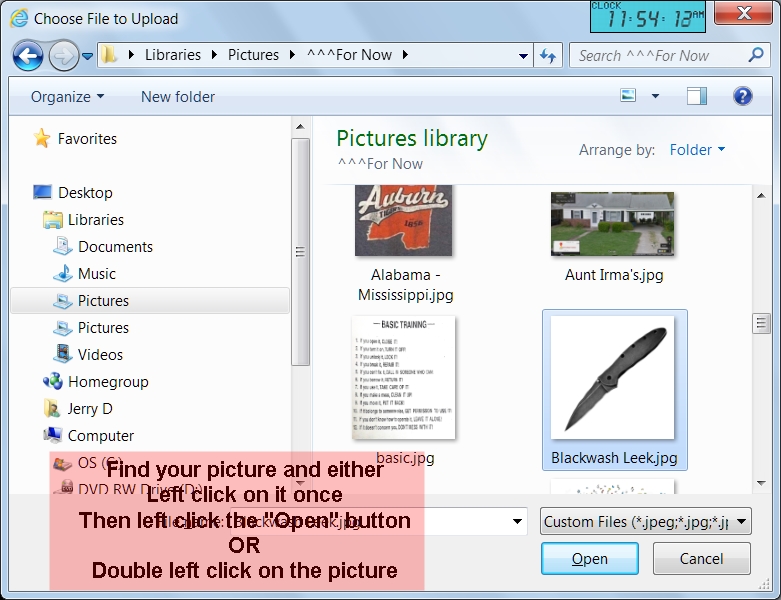The height and width of the screenshot is (600, 781).
Task: Select Libraries in the navigation tree
Action: (96, 220)
